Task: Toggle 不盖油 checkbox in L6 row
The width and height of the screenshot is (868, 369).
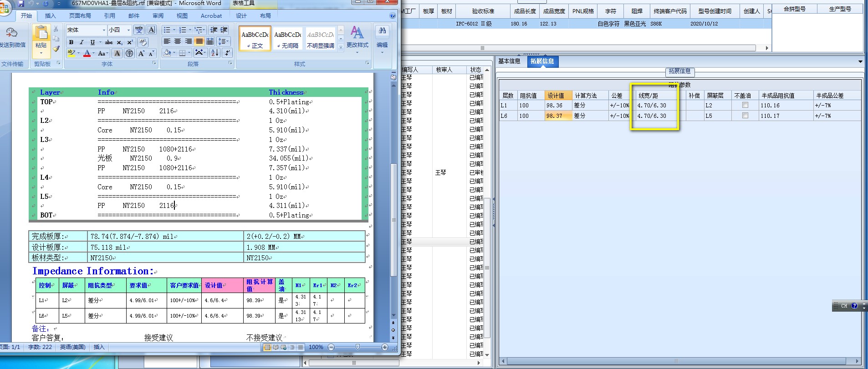Action: point(745,116)
